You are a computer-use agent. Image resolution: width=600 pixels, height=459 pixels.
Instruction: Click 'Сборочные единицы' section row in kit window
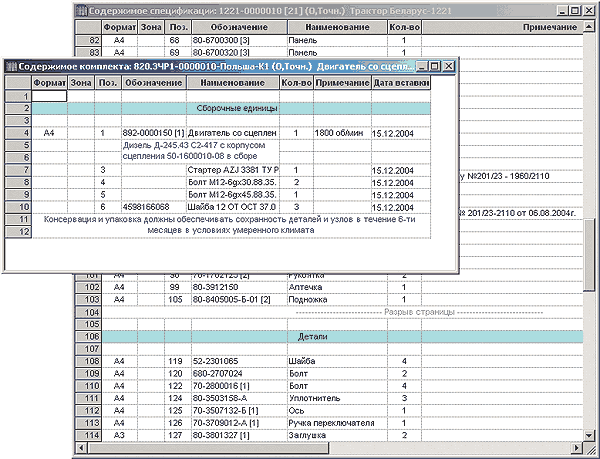[231, 109]
